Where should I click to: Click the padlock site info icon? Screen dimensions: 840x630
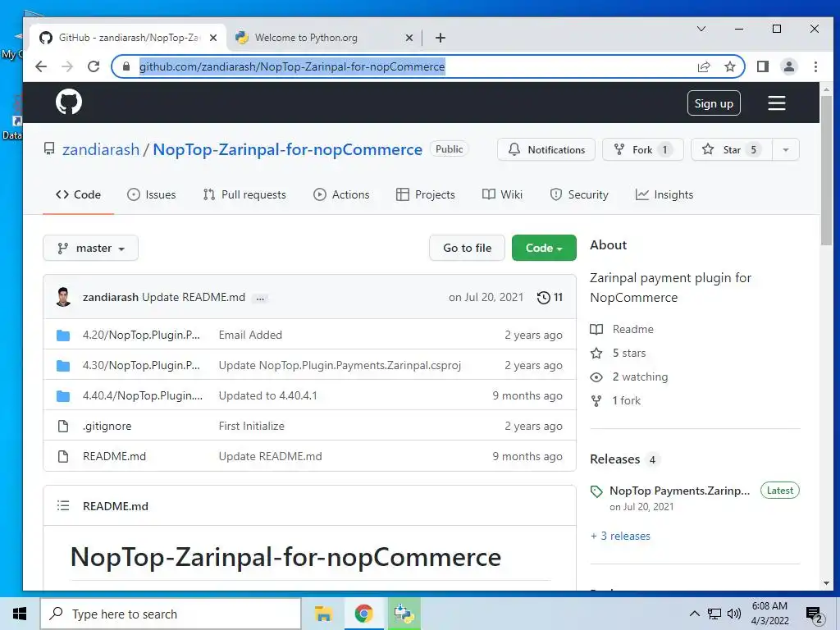(x=126, y=66)
